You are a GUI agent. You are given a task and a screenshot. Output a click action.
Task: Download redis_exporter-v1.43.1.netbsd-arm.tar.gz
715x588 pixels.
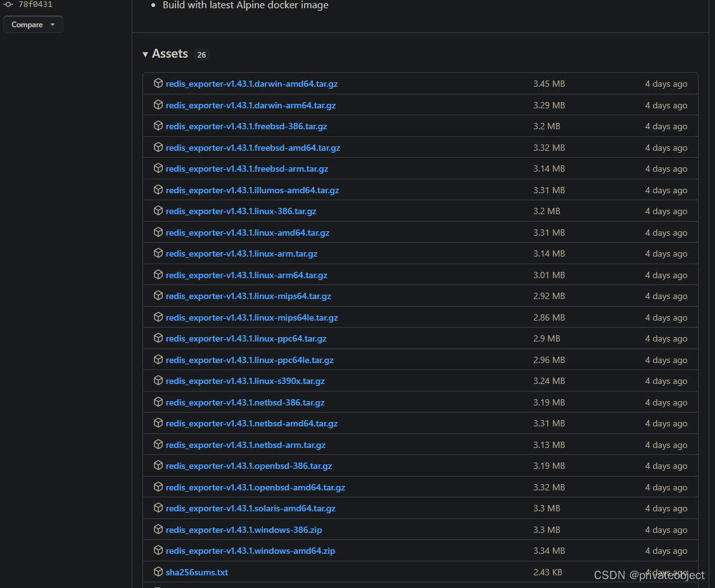click(246, 445)
